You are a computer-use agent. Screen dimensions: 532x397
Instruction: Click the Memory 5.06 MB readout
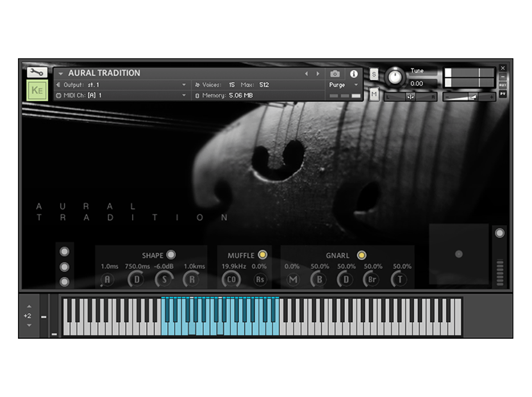pos(224,95)
